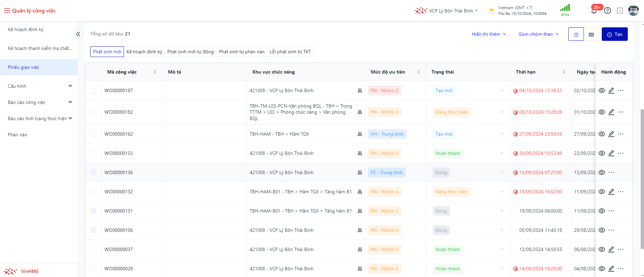Open the Phát sinh từ phản nàn tab
This screenshot has width=644, height=277.
tap(242, 52)
